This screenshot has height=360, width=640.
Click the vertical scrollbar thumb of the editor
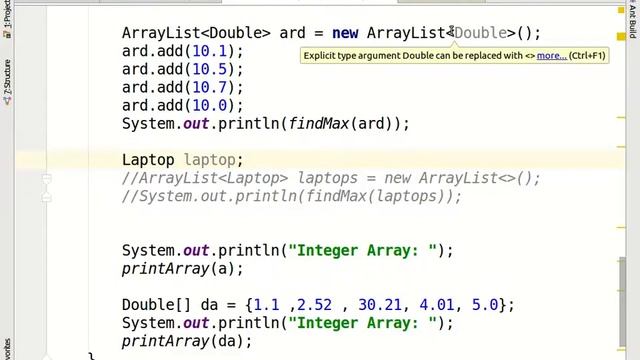(622, 302)
